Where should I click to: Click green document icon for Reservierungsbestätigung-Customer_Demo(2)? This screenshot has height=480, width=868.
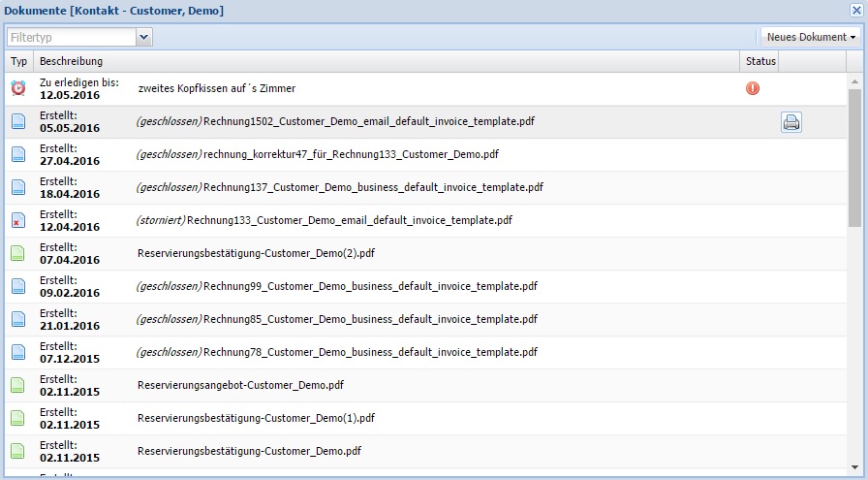18,254
